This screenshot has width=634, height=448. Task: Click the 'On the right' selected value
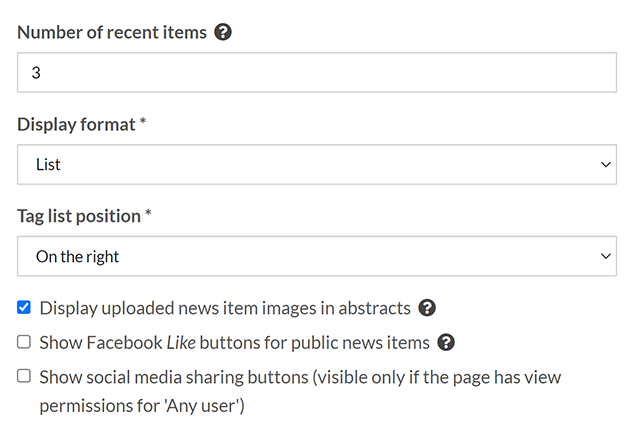point(77,257)
